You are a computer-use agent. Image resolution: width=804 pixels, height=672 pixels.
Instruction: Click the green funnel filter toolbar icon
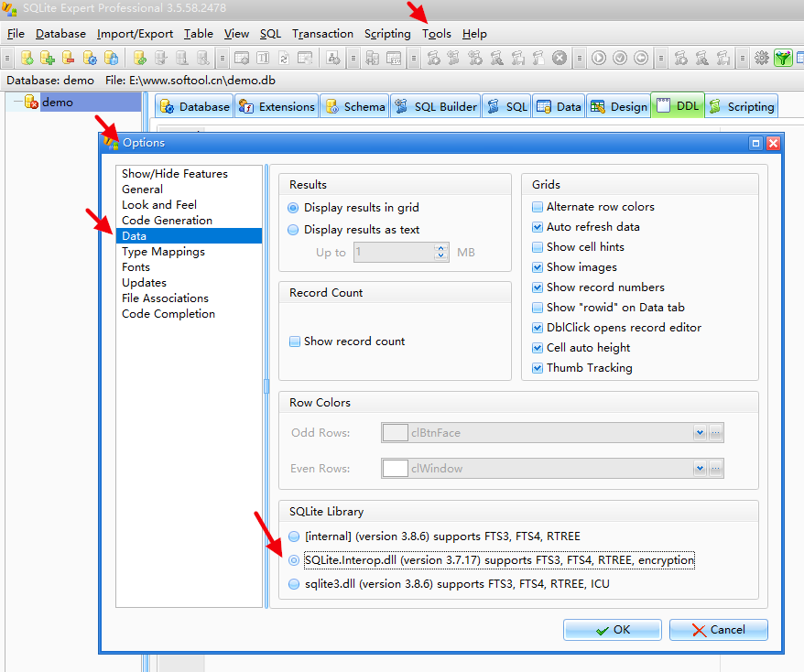pos(782,58)
